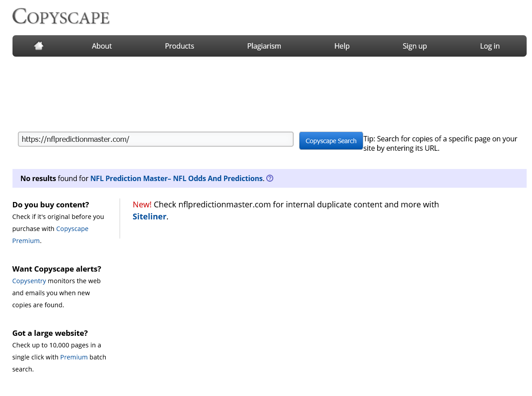Open the Help menu item

tap(342, 46)
